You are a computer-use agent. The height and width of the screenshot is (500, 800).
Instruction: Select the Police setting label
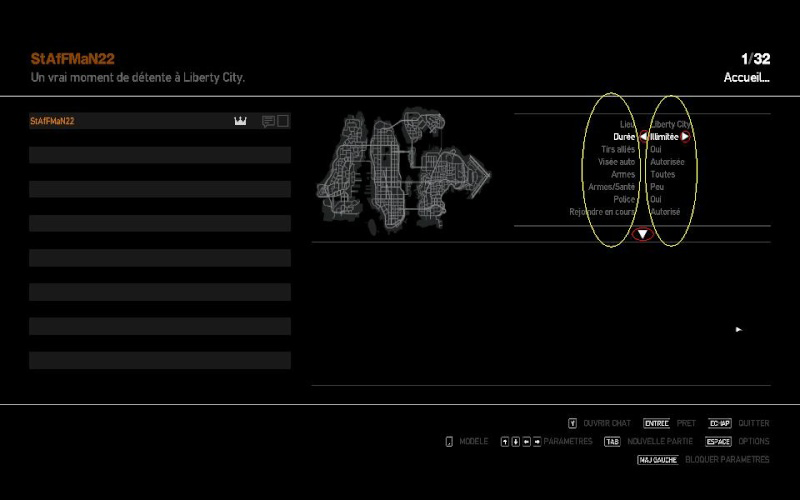(624, 199)
